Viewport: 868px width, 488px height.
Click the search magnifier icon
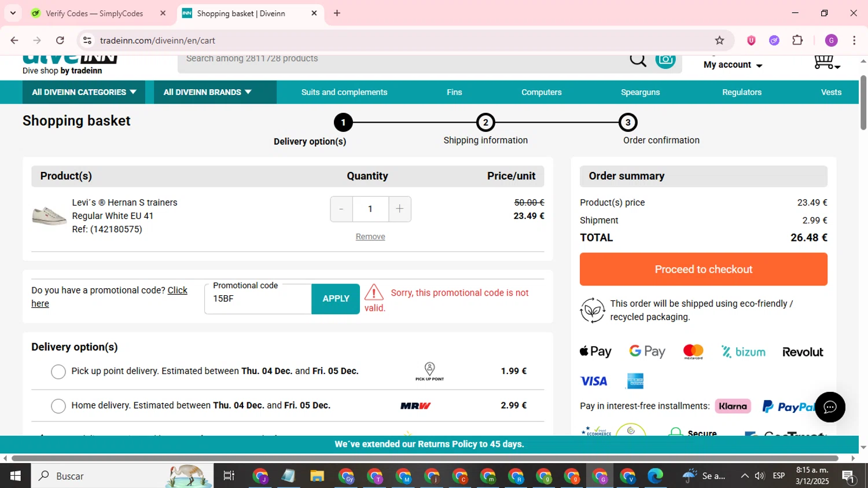pyautogui.click(x=638, y=60)
